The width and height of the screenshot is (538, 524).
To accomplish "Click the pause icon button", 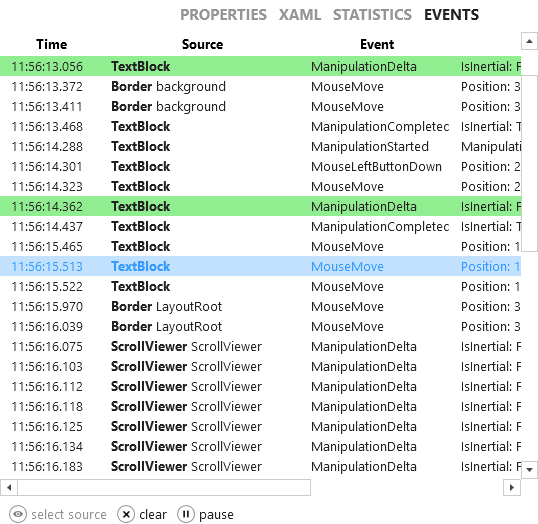I will pos(186,514).
